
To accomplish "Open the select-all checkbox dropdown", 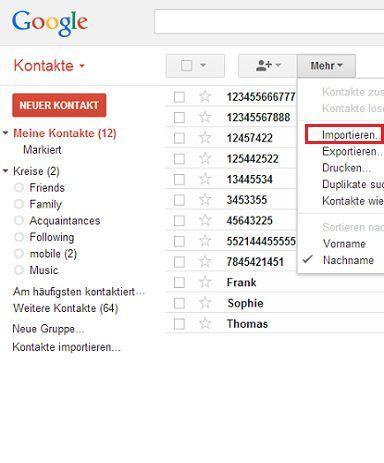I will click(x=203, y=65).
